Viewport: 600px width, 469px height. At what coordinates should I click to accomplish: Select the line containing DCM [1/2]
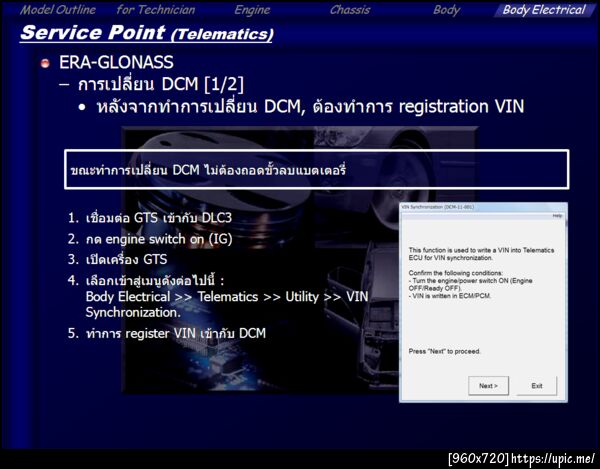pyautogui.click(x=161, y=84)
